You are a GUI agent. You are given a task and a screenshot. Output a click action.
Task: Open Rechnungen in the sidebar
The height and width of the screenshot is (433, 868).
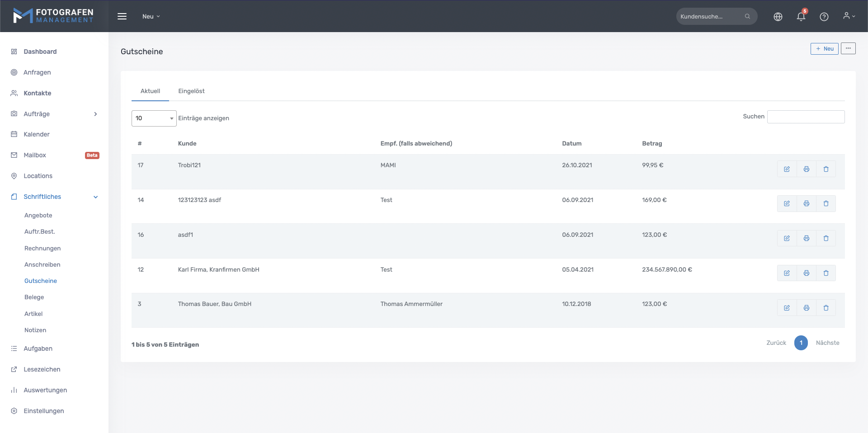[x=42, y=248]
